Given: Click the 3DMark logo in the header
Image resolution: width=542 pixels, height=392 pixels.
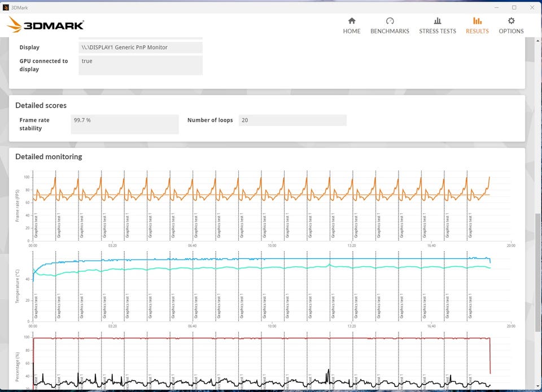Looking at the screenshot, I should (46, 25).
